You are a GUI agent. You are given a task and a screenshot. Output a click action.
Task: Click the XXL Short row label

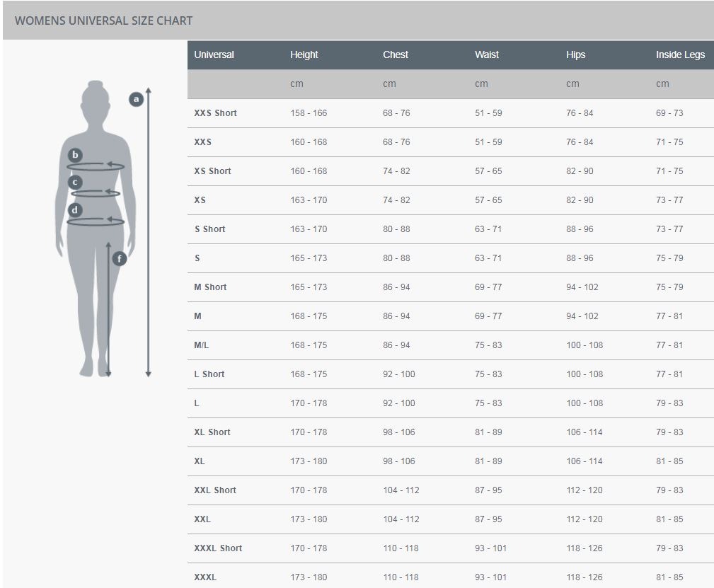[215, 490]
